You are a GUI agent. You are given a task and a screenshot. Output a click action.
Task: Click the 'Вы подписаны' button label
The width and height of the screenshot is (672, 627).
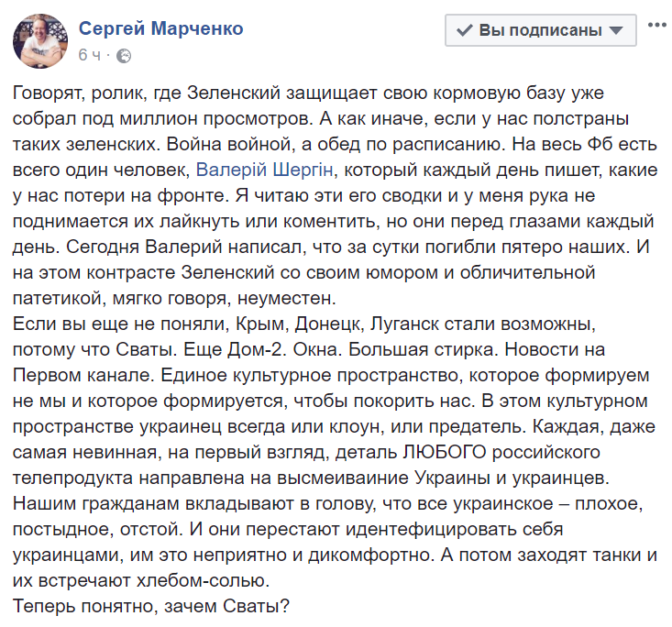pyautogui.click(x=540, y=30)
